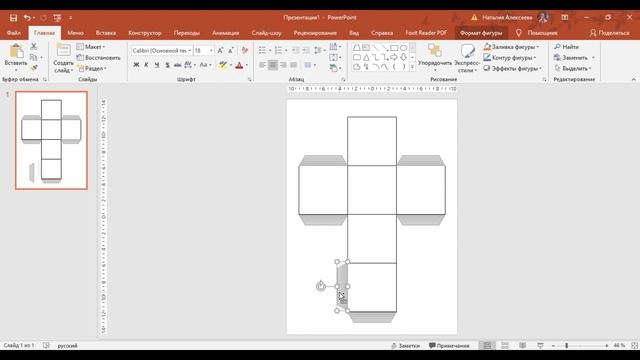
Task: Select slide 1 thumbnail in panel
Action: [51, 140]
